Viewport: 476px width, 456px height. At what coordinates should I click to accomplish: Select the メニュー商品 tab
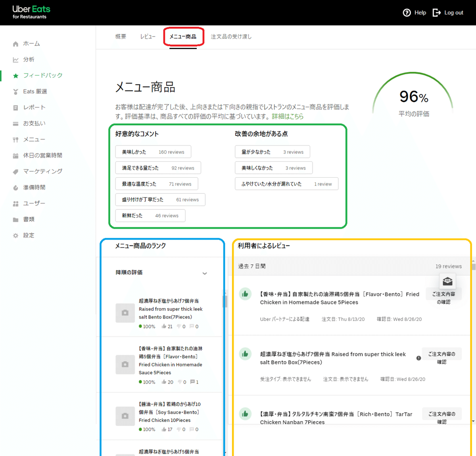click(183, 36)
